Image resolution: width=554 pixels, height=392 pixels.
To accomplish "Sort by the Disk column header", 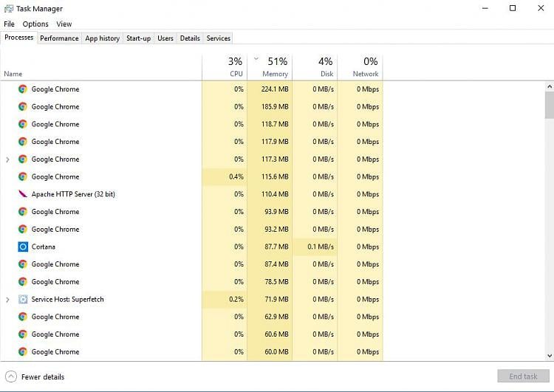I will pyautogui.click(x=315, y=67).
